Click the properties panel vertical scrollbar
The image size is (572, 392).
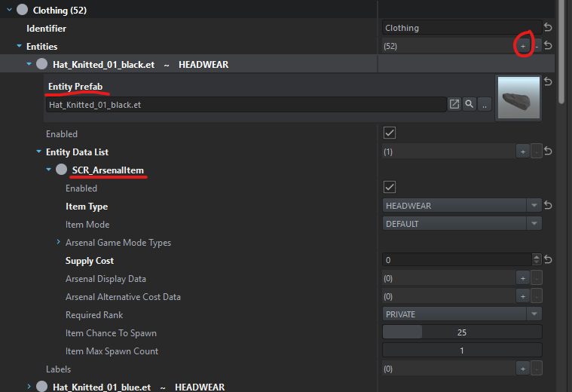[561, 51]
